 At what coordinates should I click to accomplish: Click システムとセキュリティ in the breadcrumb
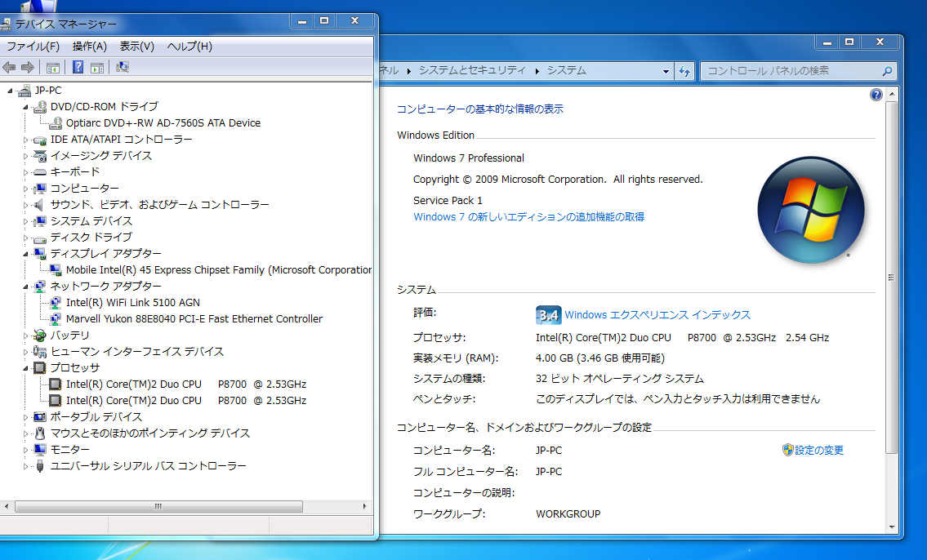click(x=472, y=70)
